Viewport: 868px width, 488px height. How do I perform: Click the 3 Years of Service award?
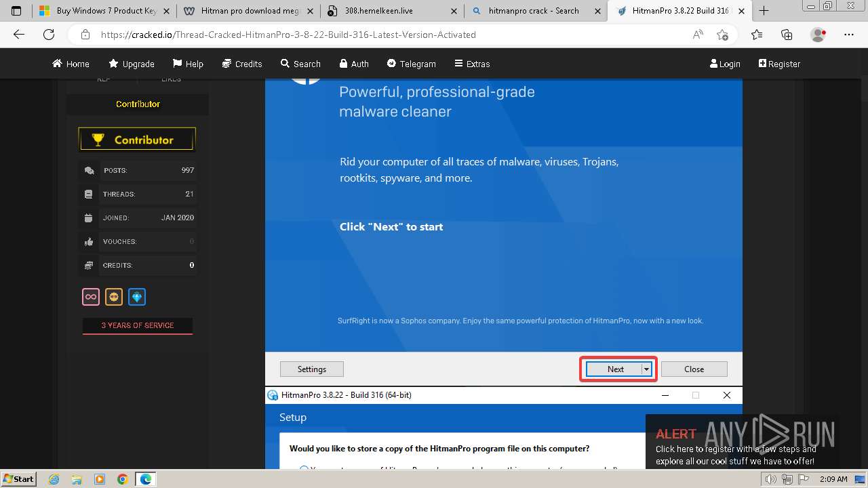[138, 326]
